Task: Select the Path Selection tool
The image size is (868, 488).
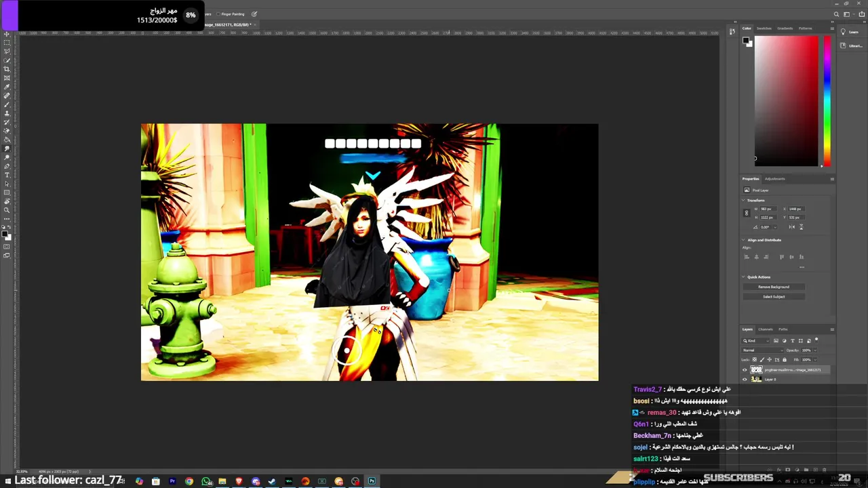Action: (6, 184)
